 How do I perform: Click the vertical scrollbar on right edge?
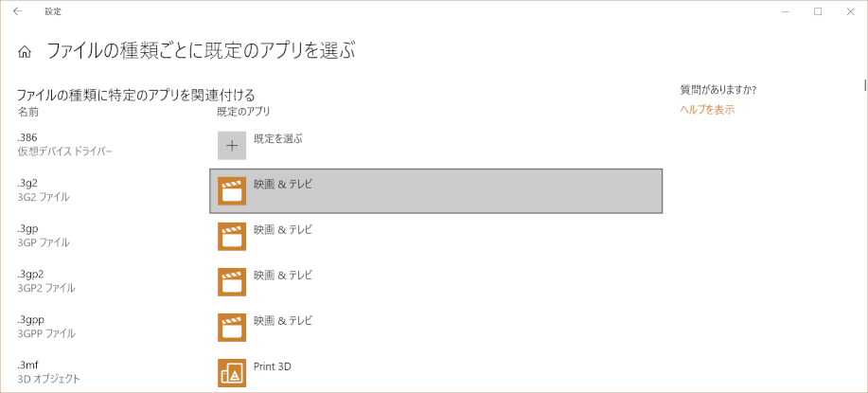point(865,84)
